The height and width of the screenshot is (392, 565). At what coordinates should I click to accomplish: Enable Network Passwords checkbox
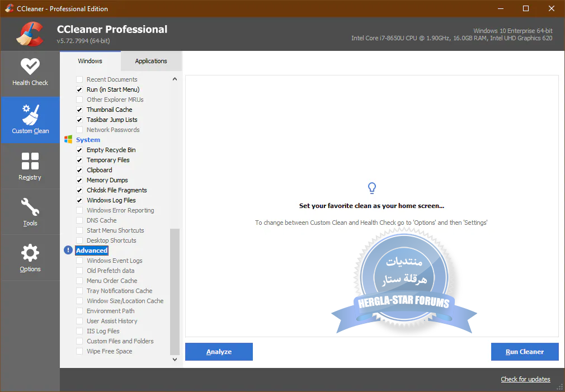[79, 130]
